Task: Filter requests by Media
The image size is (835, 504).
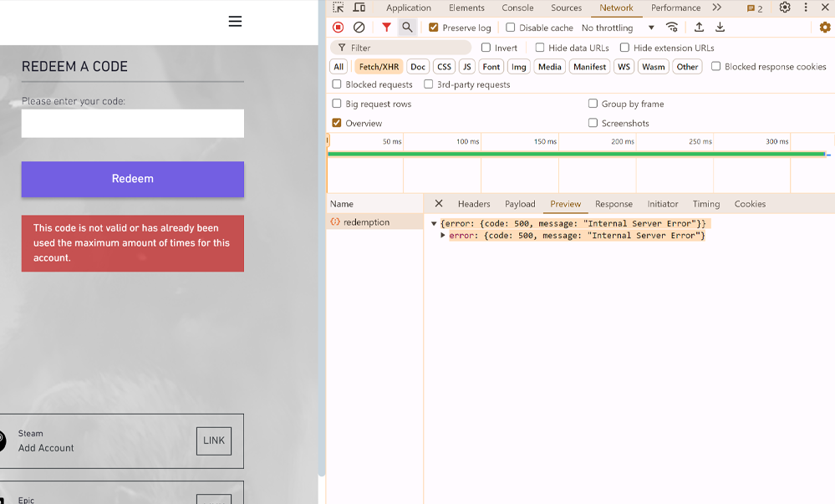Action: point(550,67)
